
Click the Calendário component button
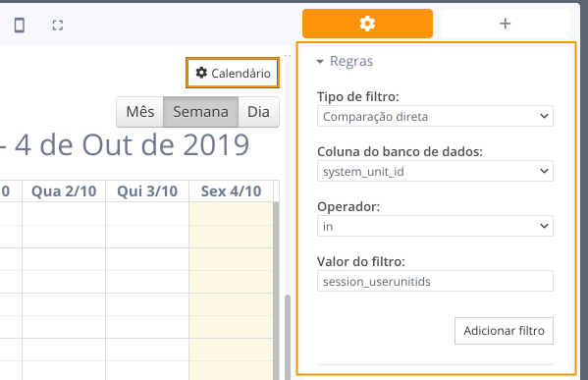[233, 73]
